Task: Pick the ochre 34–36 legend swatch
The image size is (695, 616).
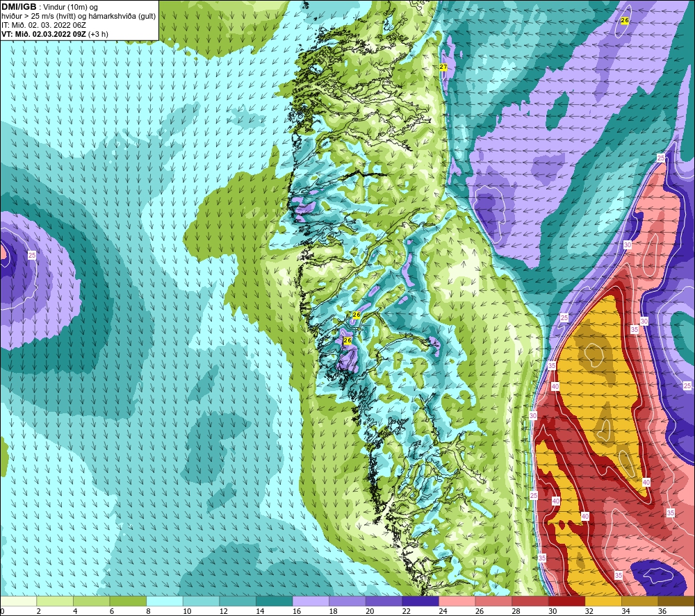Action: click(640, 601)
